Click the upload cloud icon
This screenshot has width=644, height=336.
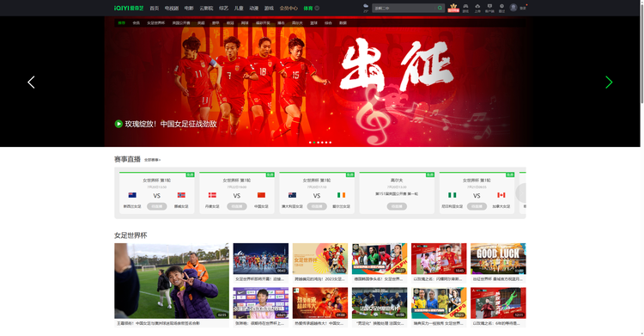tap(477, 8)
